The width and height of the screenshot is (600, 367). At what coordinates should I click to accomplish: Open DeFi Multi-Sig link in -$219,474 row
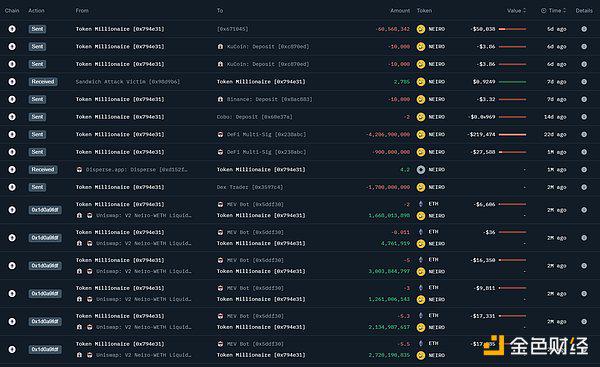[x=266, y=134]
